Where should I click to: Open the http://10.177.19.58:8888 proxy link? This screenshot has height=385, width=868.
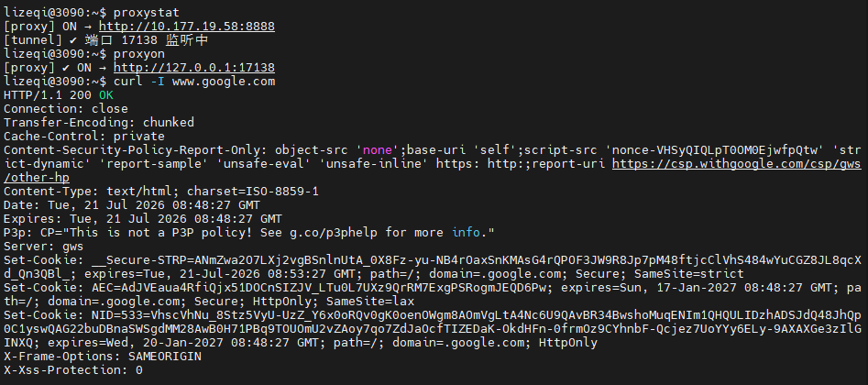click(187, 26)
